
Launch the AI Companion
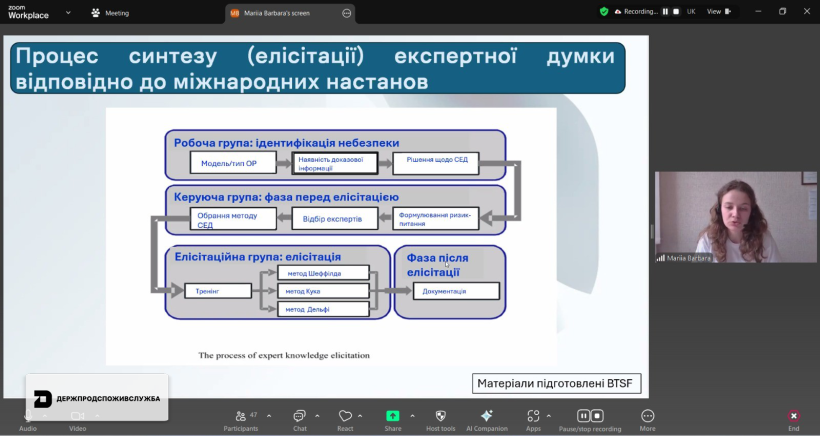tap(487, 416)
